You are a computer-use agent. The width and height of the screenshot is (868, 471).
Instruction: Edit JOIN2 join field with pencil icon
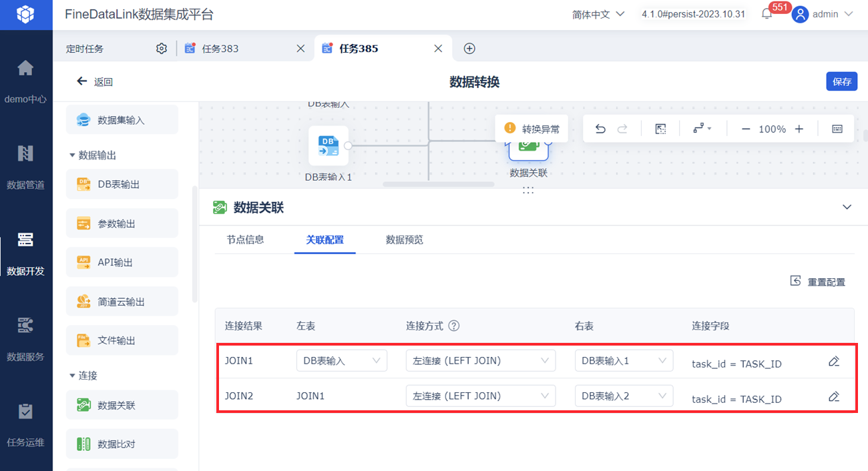pyautogui.click(x=833, y=396)
